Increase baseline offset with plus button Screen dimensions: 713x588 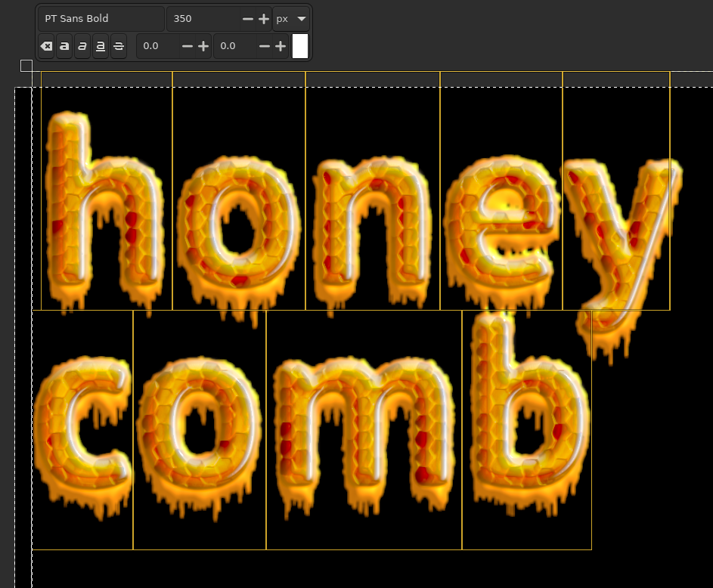tap(203, 46)
